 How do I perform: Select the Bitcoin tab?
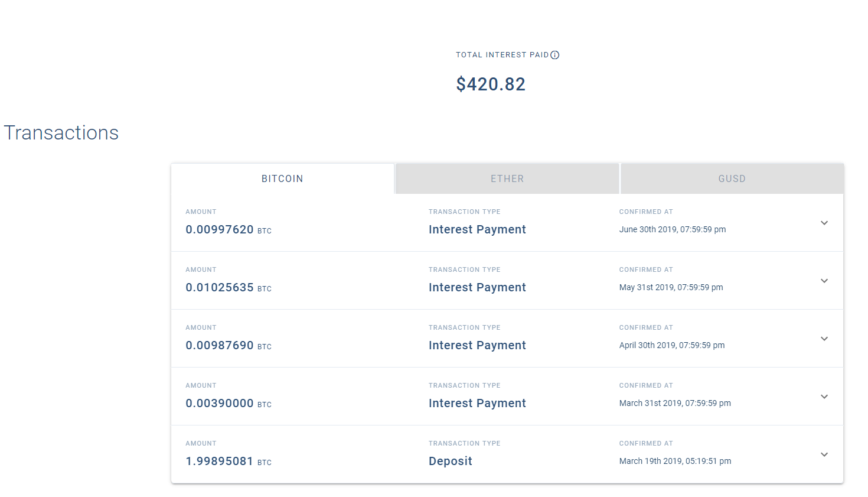click(x=282, y=178)
